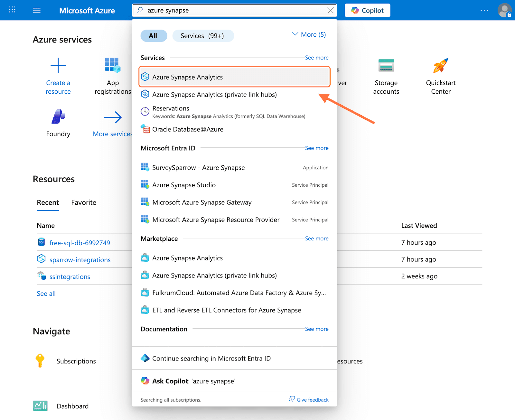Screen dimensions: 515x420
Task: Open the account profile avatar menu
Action: click(x=504, y=10)
